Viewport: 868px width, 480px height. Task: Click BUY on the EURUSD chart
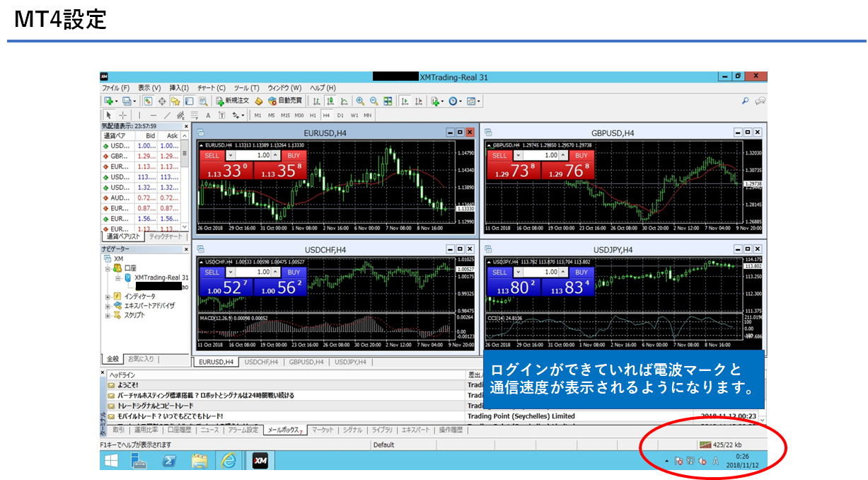[x=294, y=155]
